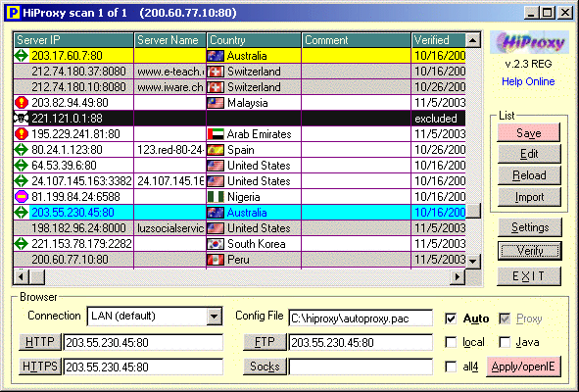Open the Settings button

[529, 227]
